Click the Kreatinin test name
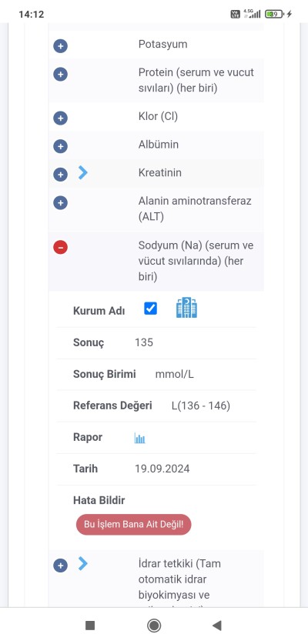Image resolution: width=308 pixels, height=644 pixels. (x=160, y=172)
